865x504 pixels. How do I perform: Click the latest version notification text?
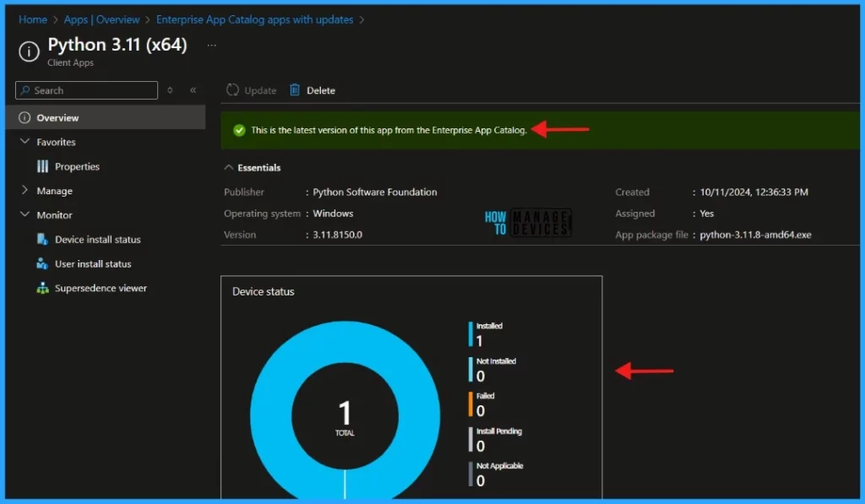click(389, 130)
